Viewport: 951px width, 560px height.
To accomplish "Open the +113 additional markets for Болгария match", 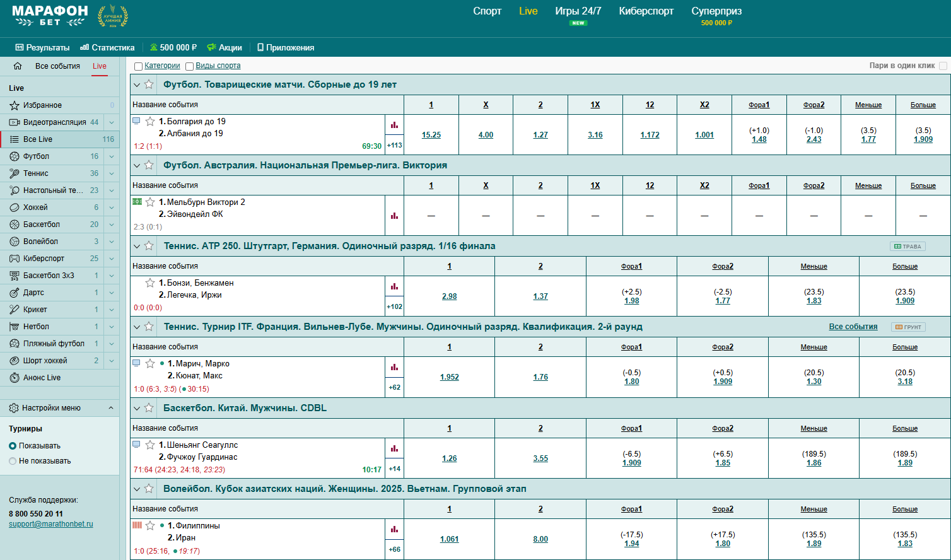I will [x=394, y=146].
